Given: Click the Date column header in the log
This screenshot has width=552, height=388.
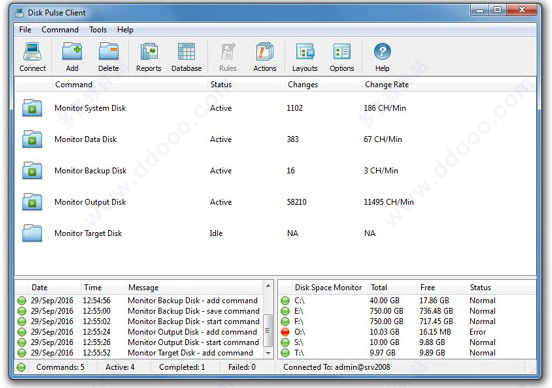Looking at the screenshot, I should click(39, 287).
